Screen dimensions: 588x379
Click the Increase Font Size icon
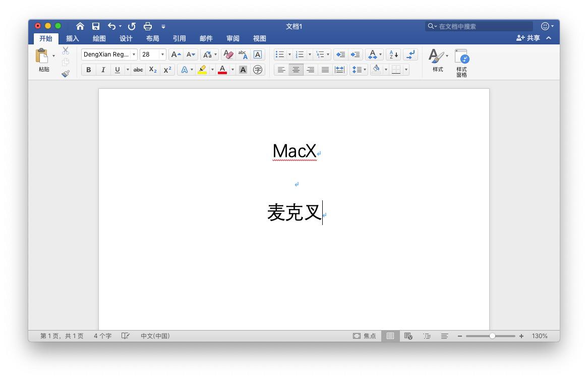tap(175, 54)
